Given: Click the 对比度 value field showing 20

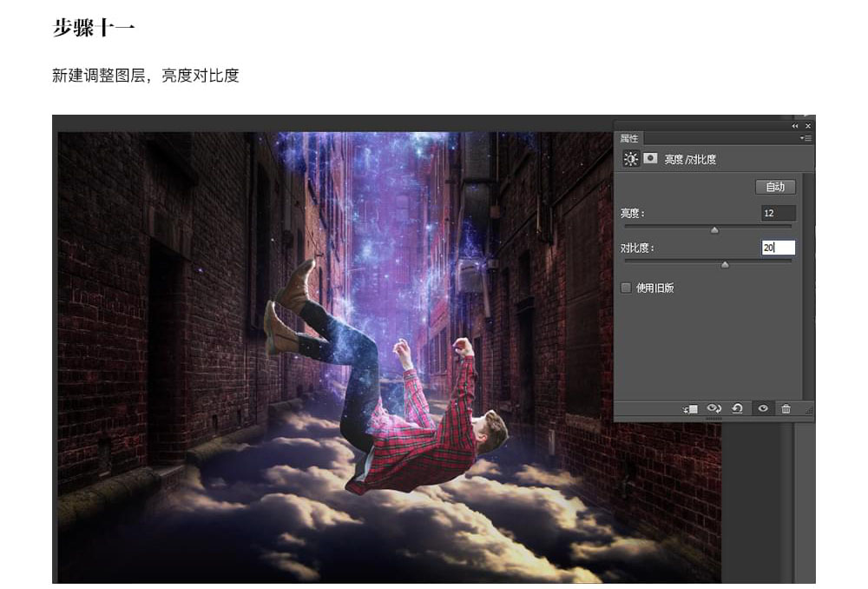Looking at the screenshot, I should (x=779, y=247).
